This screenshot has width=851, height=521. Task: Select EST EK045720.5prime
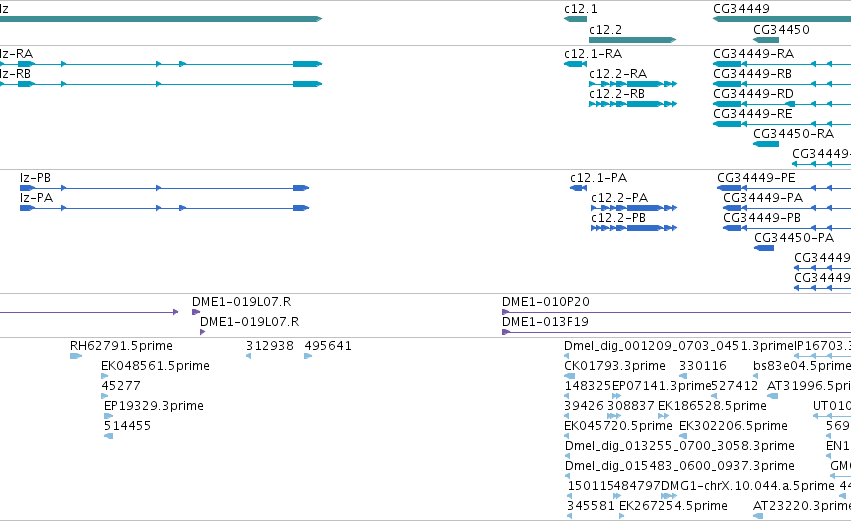(567, 436)
